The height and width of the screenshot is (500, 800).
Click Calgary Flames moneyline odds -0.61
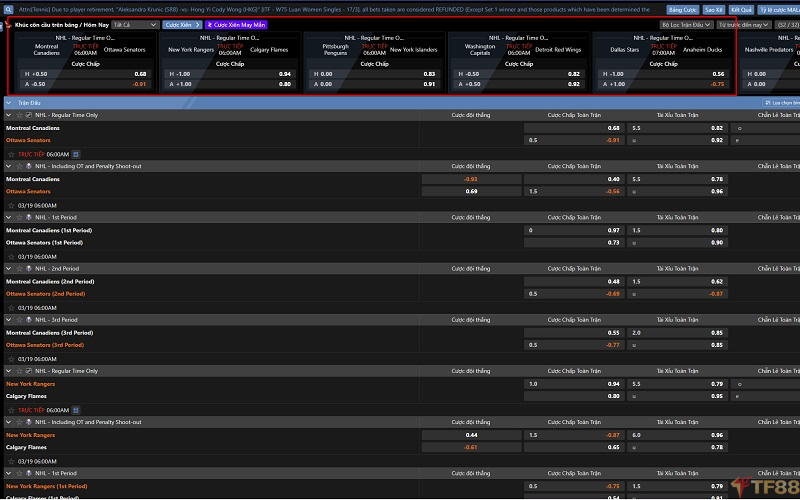coord(471,447)
